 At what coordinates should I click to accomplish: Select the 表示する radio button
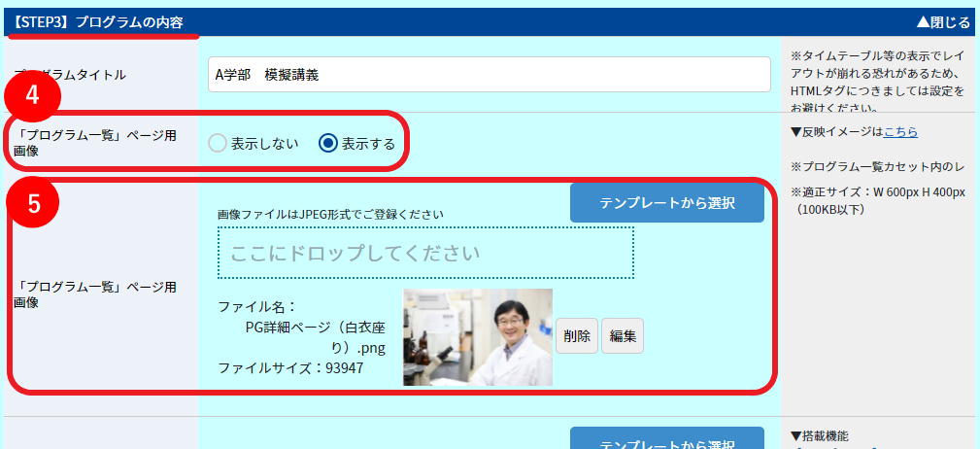coord(327,144)
